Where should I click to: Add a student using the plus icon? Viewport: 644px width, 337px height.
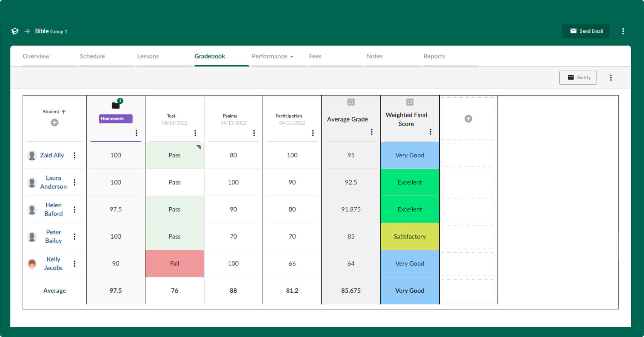click(x=55, y=123)
